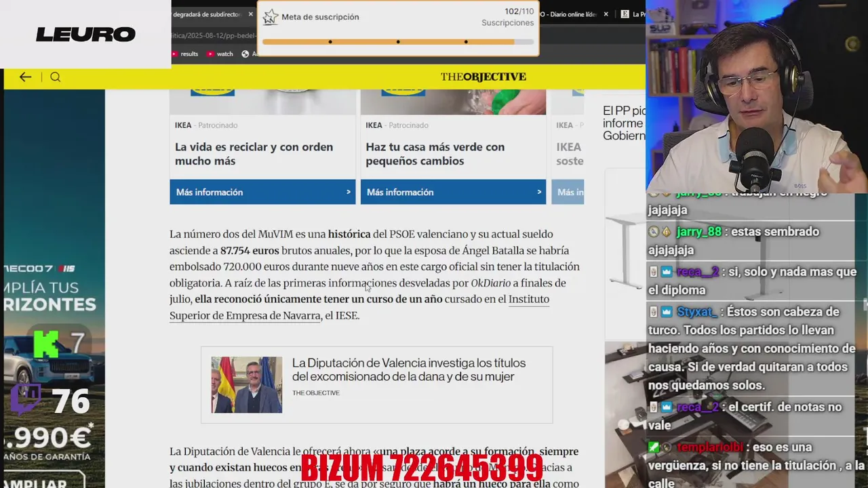Image resolution: width=868 pixels, height=488 pixels.
Task: Click the green Kick logo on the overlay
Action: tap(45, 344)
